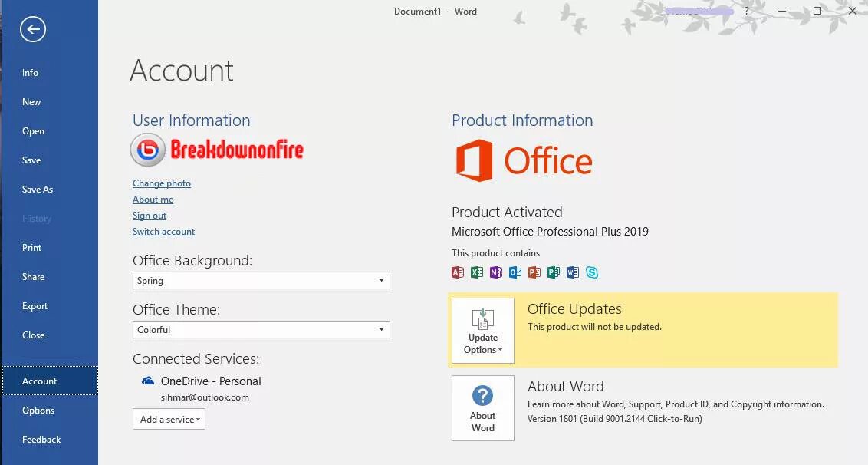868x465 pixels.
Task: Expand the Office Background dropdown arrow
Action: [381, 280]
